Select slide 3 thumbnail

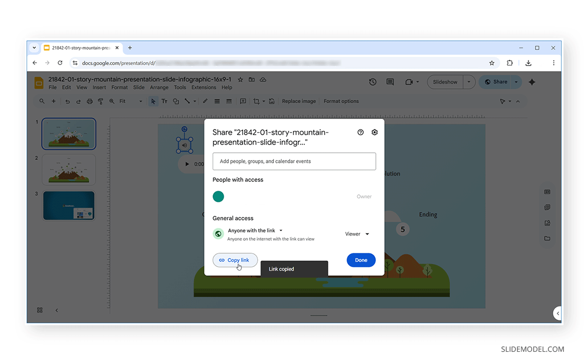coord(69,206)
